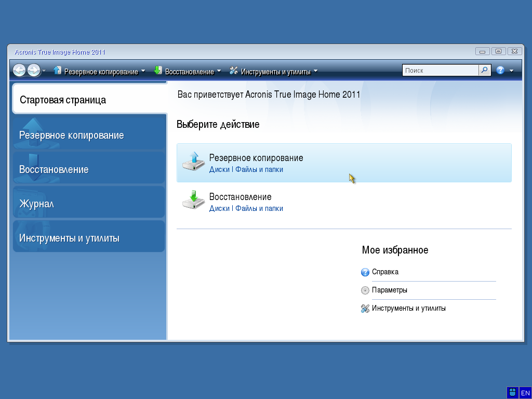Open the Восстановление toolbar menu
The width and height of the screenshot is (532, 399).
pos(189,72)
